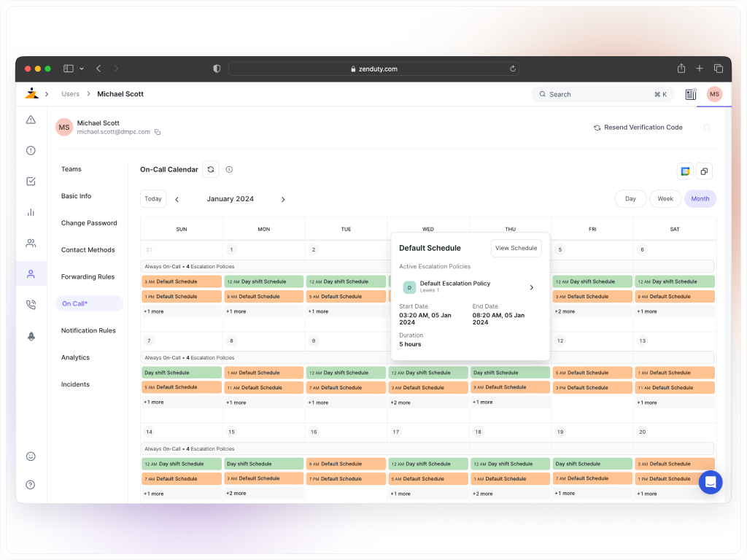Open the phone call routing sidebar icon

point(31,305)
